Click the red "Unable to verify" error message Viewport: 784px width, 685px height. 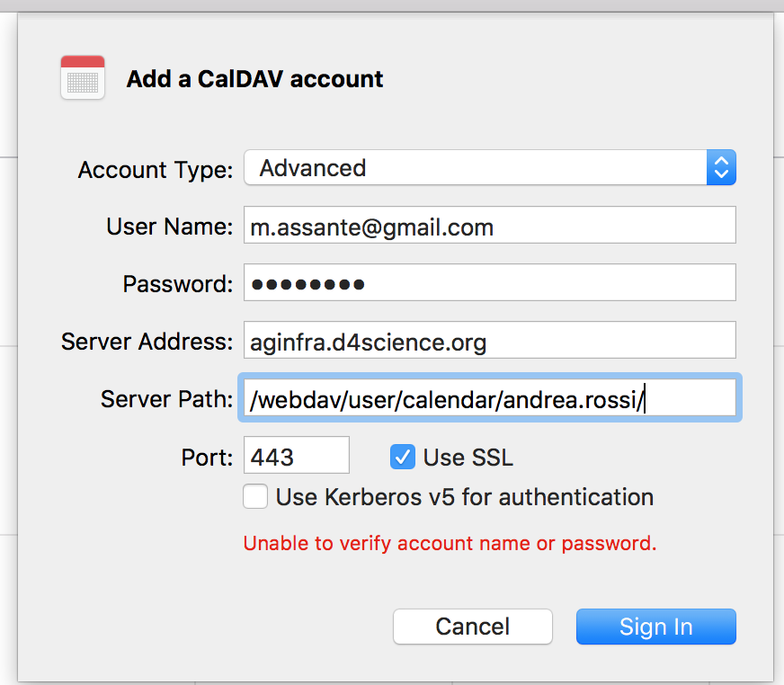point(450,544)
